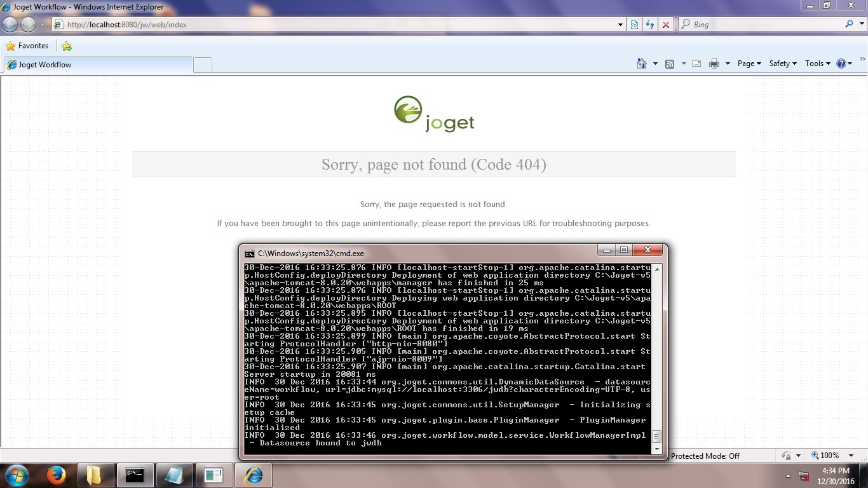Open the search provider options dropdown
Viewport: 868px width, 488px height.
tap(860, 24)
